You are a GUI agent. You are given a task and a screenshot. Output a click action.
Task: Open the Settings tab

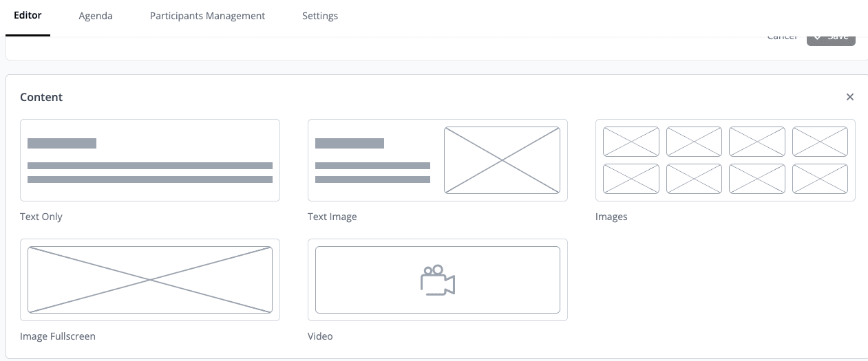coord(320,16)
